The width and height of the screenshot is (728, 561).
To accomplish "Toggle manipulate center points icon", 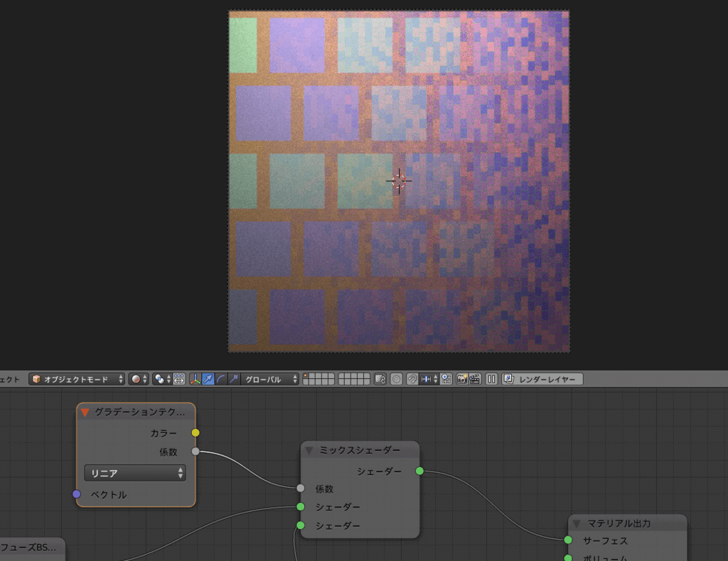I will (179, 380).
